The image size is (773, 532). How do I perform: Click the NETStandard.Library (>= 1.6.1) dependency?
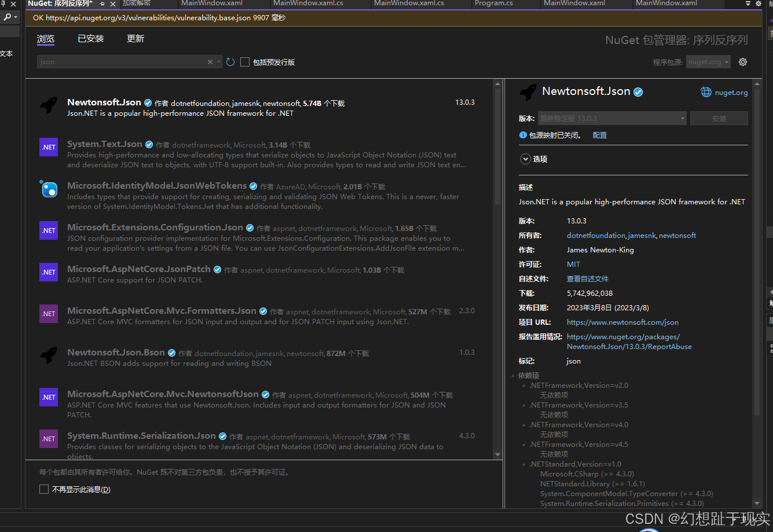[x=592, y=483]
